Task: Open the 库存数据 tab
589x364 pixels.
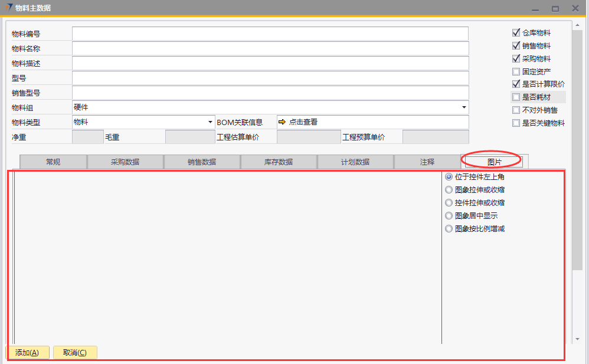Action: 279,162
